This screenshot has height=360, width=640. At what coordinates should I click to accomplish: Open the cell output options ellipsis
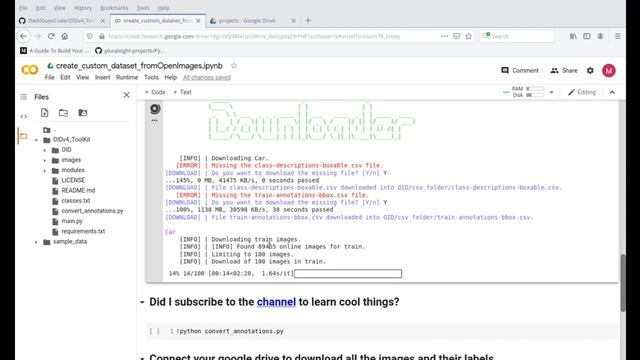pos(155,120)
